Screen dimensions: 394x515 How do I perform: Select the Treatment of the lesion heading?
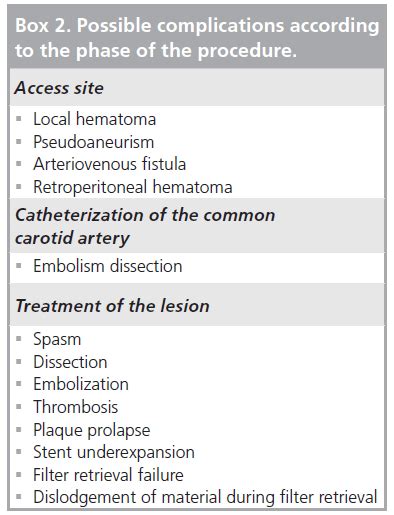pyautogui.click(x=112, y=306)
